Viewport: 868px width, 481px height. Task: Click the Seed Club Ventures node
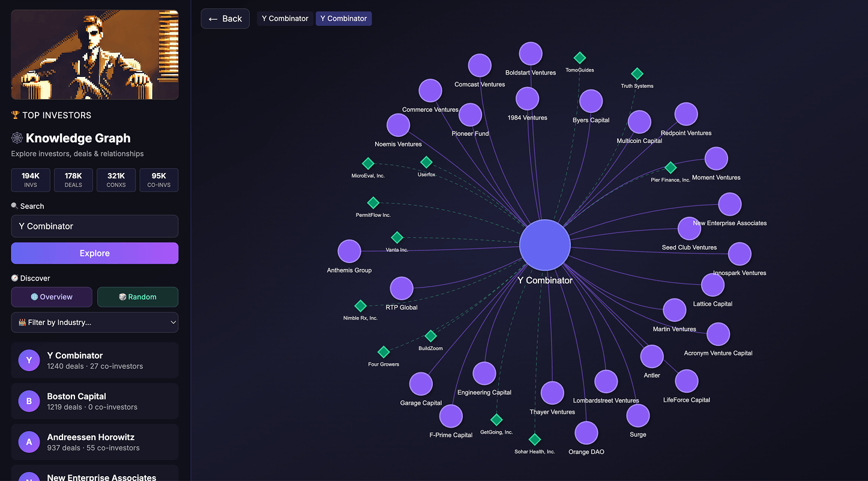(x=689, y=228)
